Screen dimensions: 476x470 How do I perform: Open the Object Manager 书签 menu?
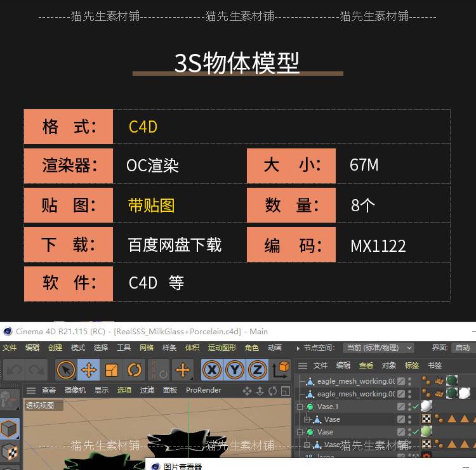coord(434,365)
